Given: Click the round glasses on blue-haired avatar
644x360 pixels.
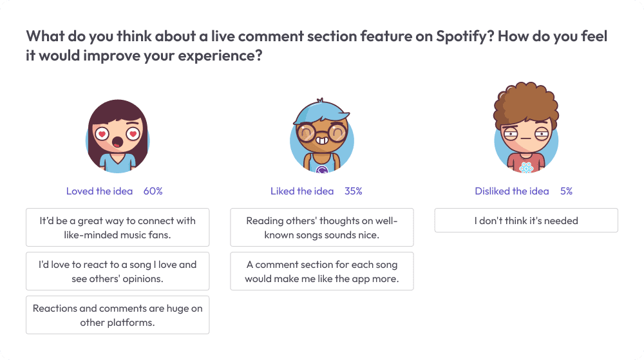Looking at the screenshot, I should point(321,134).
